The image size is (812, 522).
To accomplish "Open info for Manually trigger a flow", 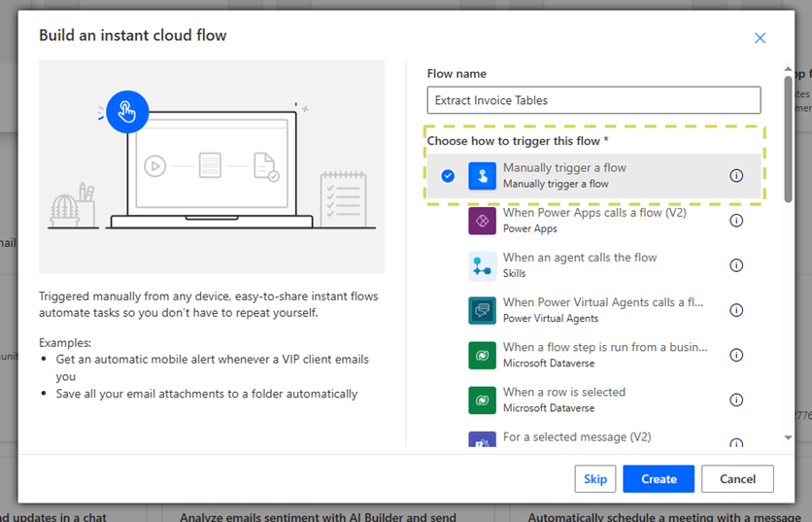I will coord(736,176).
